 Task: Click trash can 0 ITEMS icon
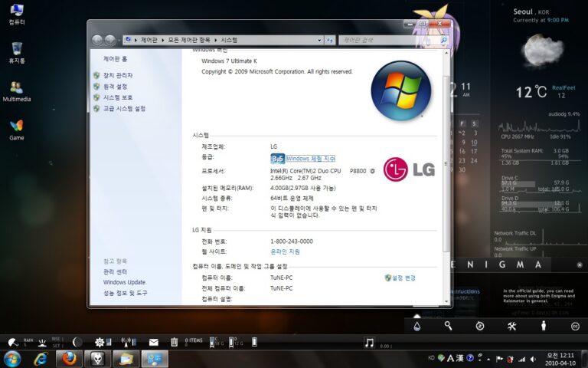point(174,342)
